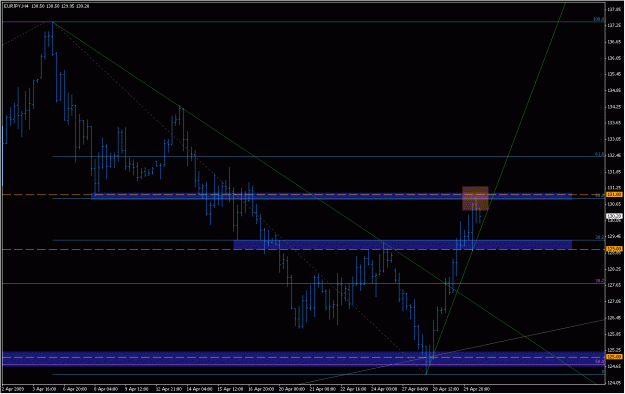The height and width of the screenshot is (394, 625).
Task: Click the 126.45 price axis value
Action: 614,318
